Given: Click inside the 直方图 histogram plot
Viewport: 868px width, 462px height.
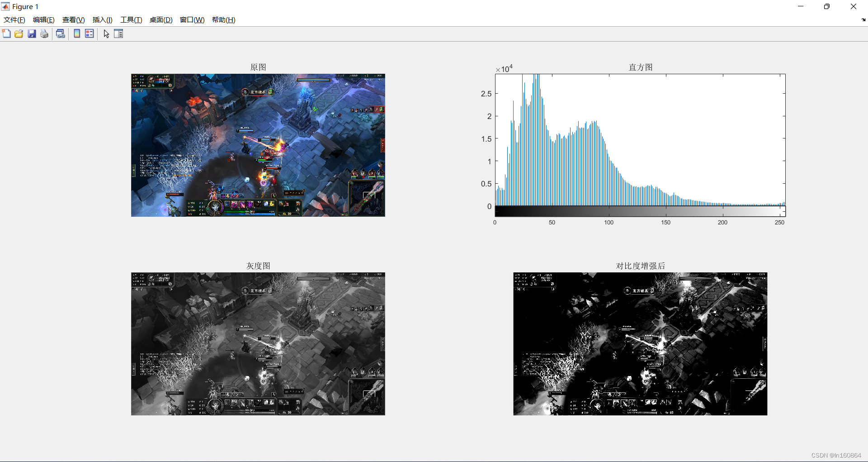Looking at the screenshot, I should (640, 140).
